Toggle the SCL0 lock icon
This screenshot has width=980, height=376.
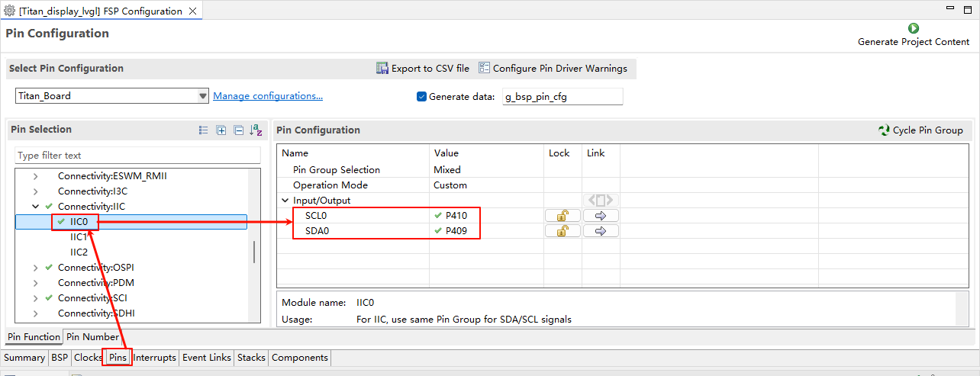[563, 216]
